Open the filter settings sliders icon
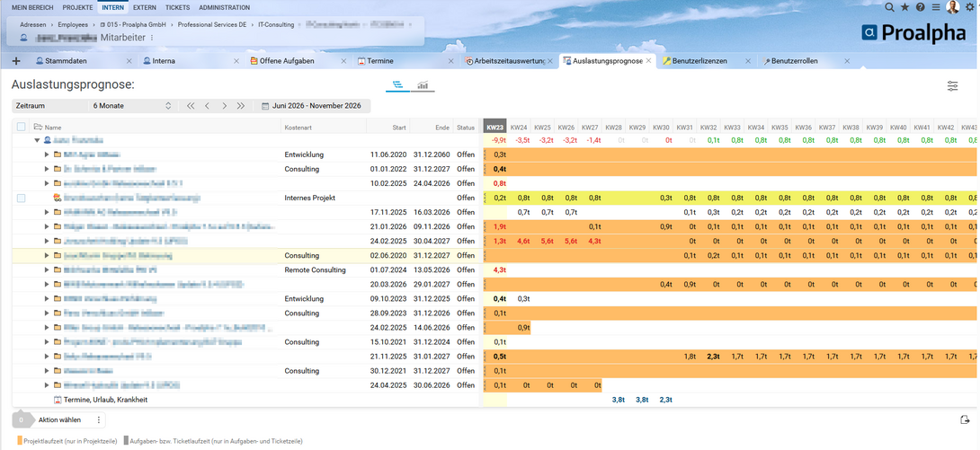Viewport: 980px width, 450px height. pyautogui.click(x=952, y=86)
